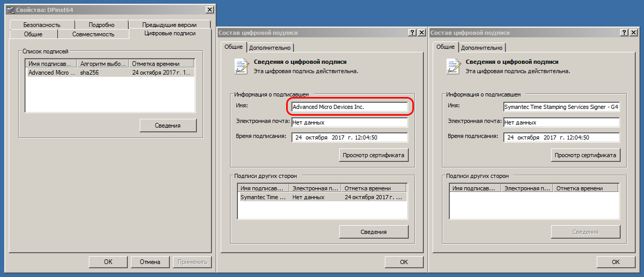Viewport: 644px width, 277px height.
Task: Close the right signature details dialog
Action: coord(634,32)
